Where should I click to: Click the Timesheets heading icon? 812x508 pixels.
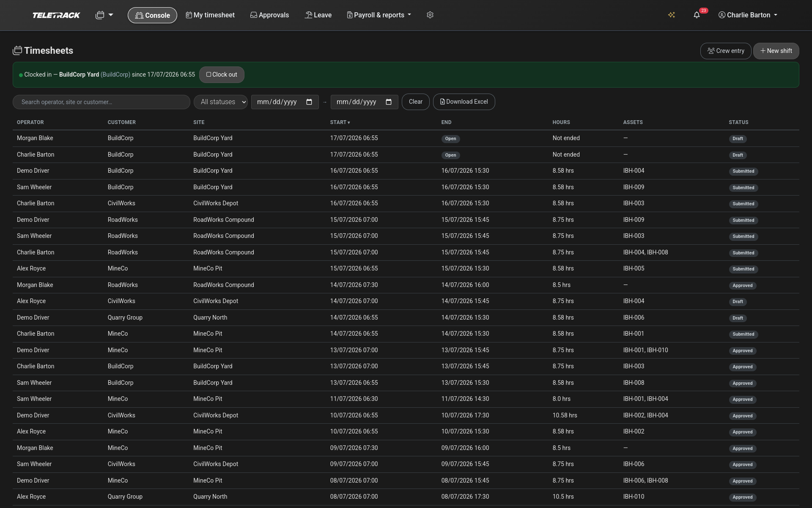17,50
